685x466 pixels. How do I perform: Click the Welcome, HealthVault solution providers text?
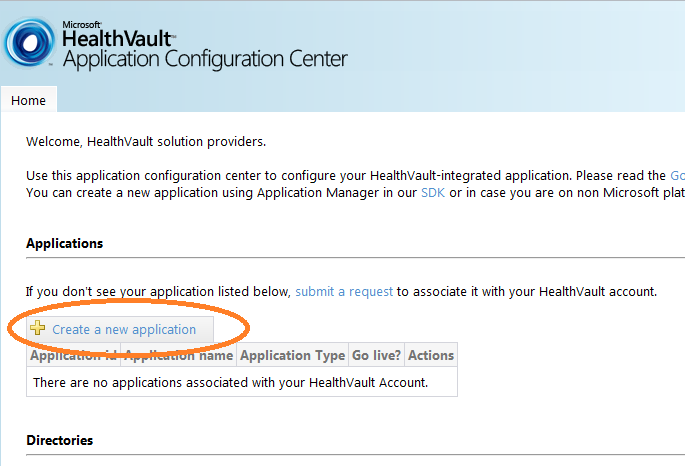coord(146,142)
